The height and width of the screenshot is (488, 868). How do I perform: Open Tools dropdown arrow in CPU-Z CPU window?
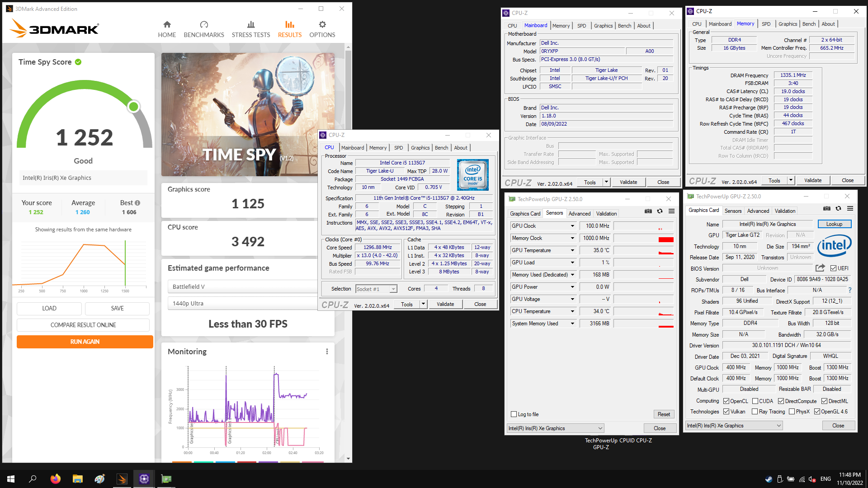pyautogui.click(x=424, y=304)
